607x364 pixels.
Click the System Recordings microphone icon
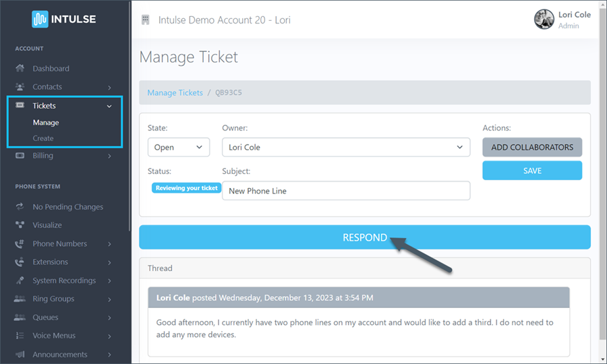tap(20, 280)
